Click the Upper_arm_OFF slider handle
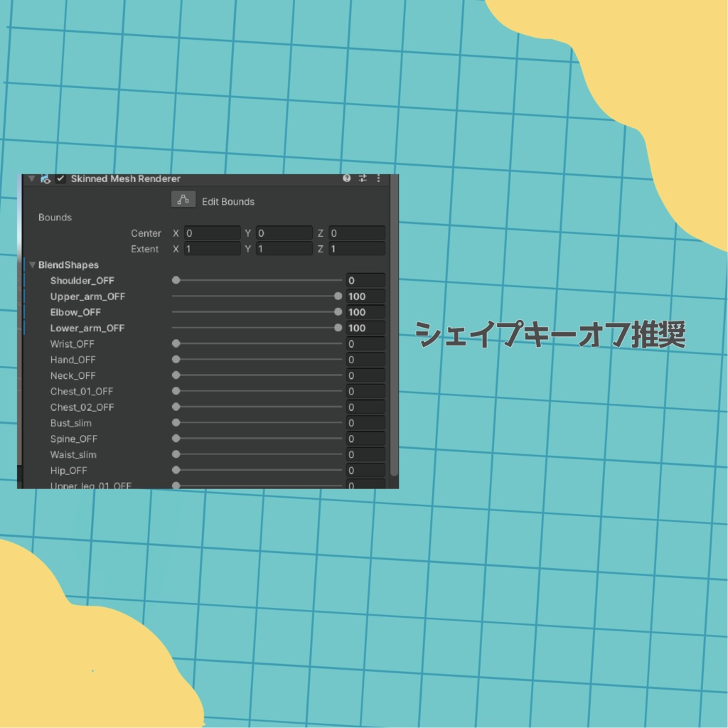The image size is (728, 728). (x=338, y=296)
